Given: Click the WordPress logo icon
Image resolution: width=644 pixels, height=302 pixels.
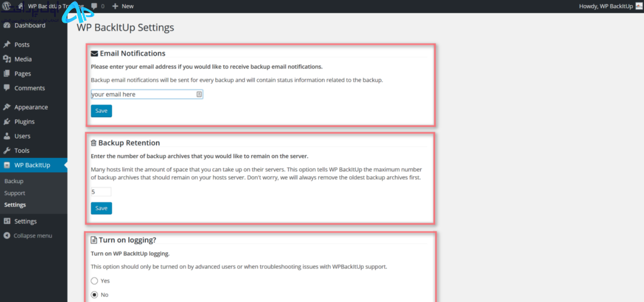Looking at the screenshot, I should click(x=6, y=6).
